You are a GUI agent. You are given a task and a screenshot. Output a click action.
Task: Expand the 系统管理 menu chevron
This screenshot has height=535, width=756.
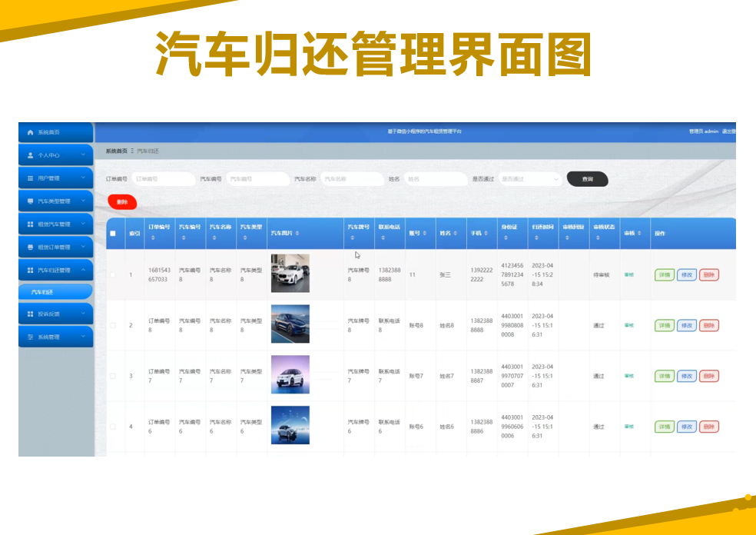click(x=83, y=337)
